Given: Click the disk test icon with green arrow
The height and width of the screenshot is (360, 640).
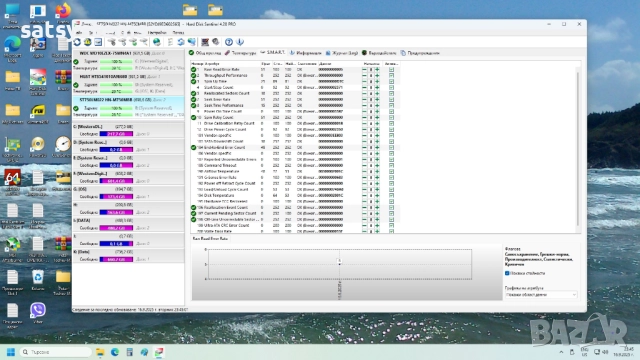Looking at the screenshot, I should 133,42.
